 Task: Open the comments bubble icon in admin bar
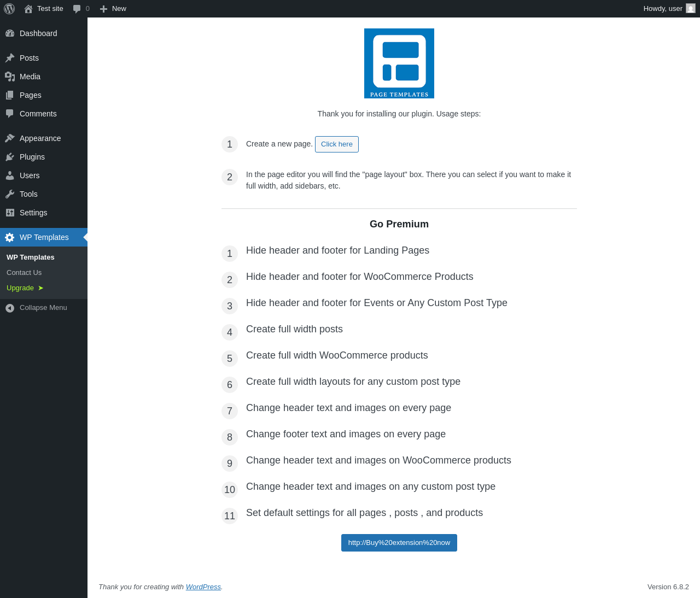[77, 9]
